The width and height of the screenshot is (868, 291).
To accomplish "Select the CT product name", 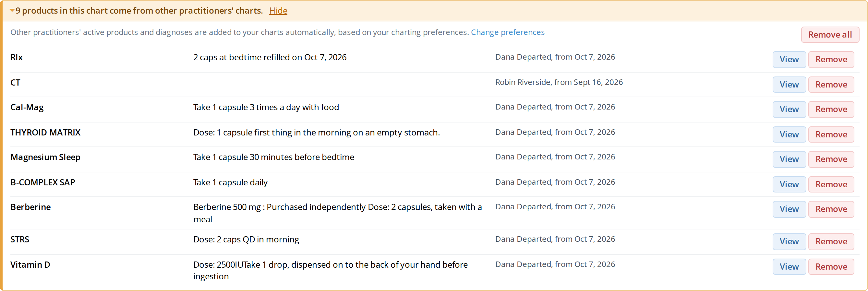I will click(x=15, y=83).
